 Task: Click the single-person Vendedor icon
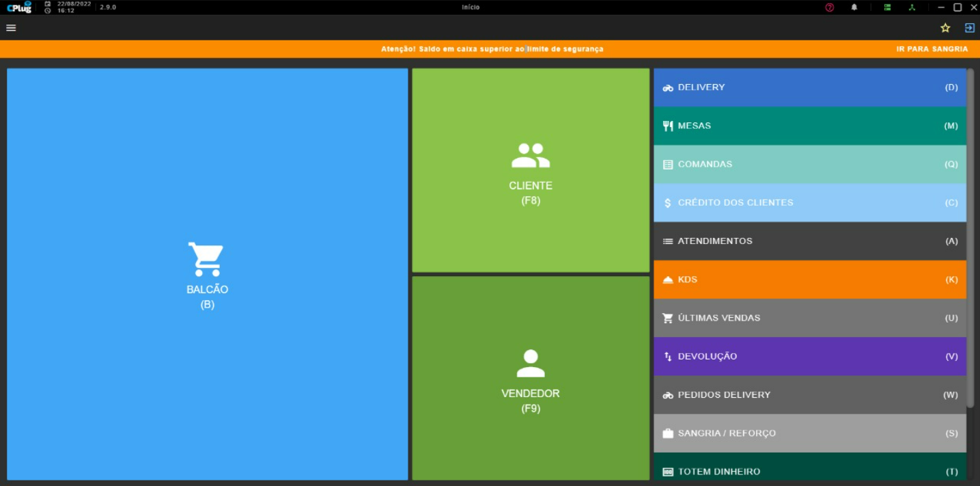tap(531, 364)
